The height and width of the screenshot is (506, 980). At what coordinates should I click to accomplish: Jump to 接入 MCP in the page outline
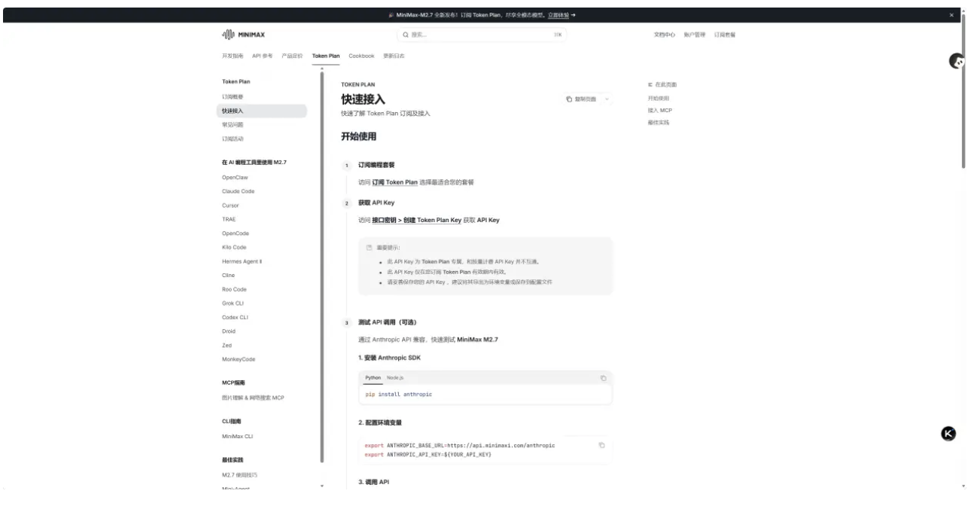pos(659,110)
